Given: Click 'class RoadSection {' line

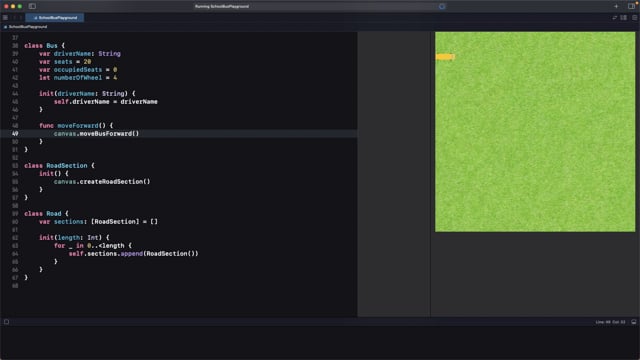Looking at the screenshot, I should tap(59, 165).
